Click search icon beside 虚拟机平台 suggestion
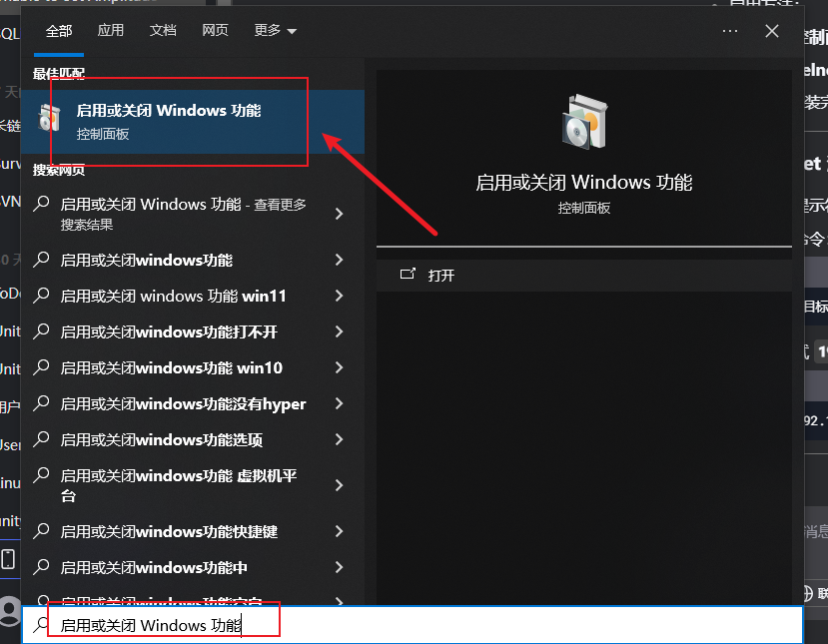 pyautogui.click(x=41, y=475)
